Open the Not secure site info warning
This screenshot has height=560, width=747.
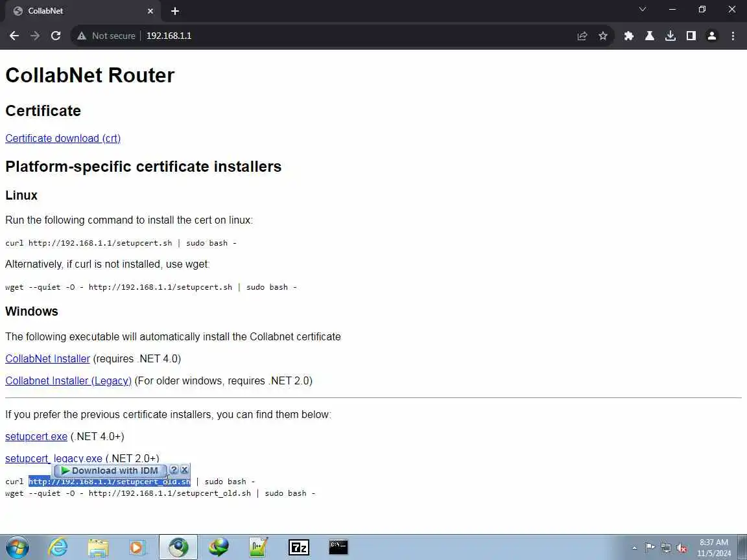click(106, 36)
